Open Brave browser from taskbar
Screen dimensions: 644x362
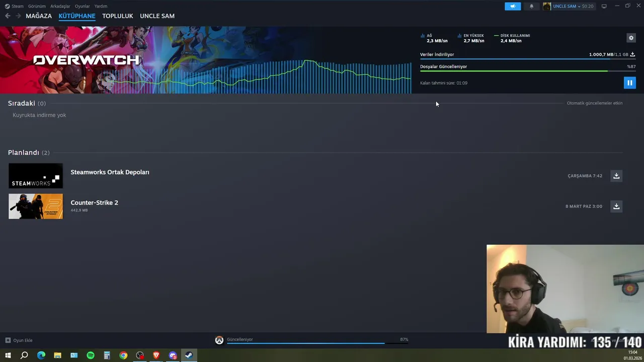[x=156, y=355]
